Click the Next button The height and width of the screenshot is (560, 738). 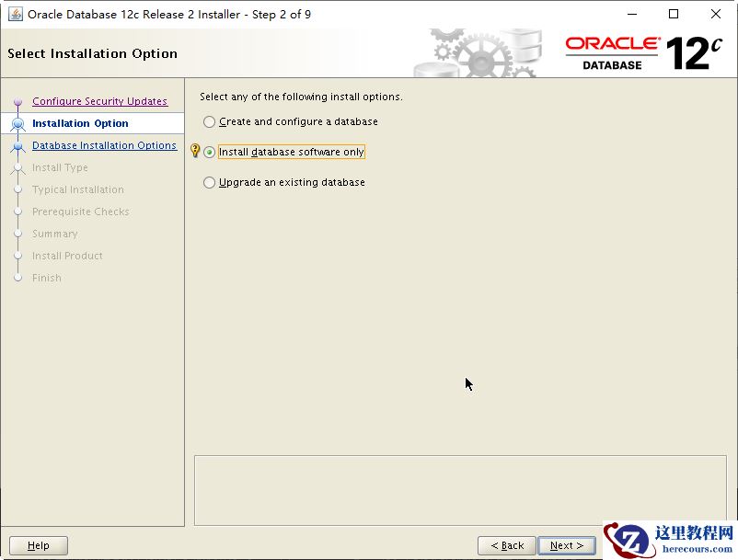point(567,545)
